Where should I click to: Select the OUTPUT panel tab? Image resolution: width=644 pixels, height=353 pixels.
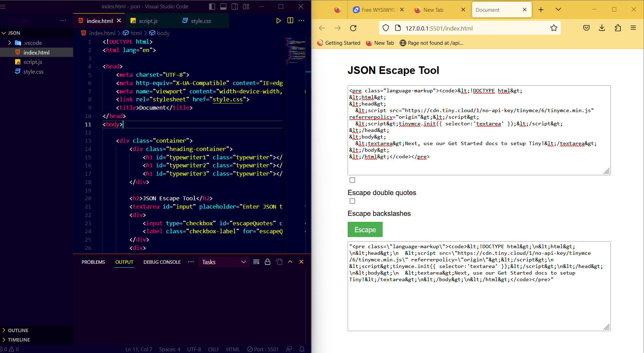124,262
